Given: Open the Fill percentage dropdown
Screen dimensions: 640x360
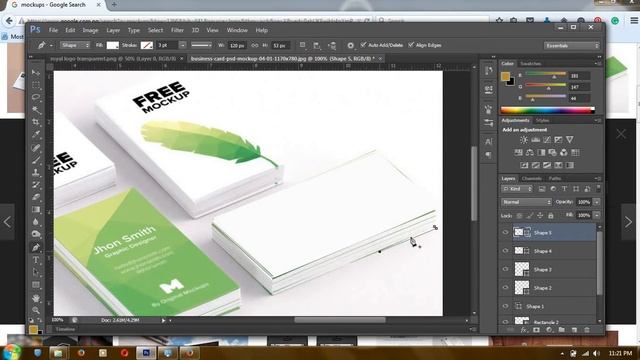Looking at the screenshot, I should pos(596,215).
